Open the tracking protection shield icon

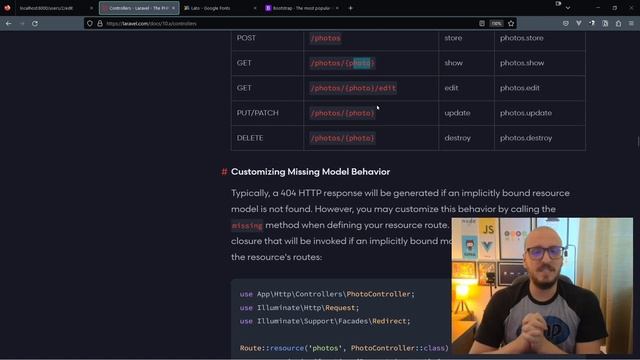[90, 24]
